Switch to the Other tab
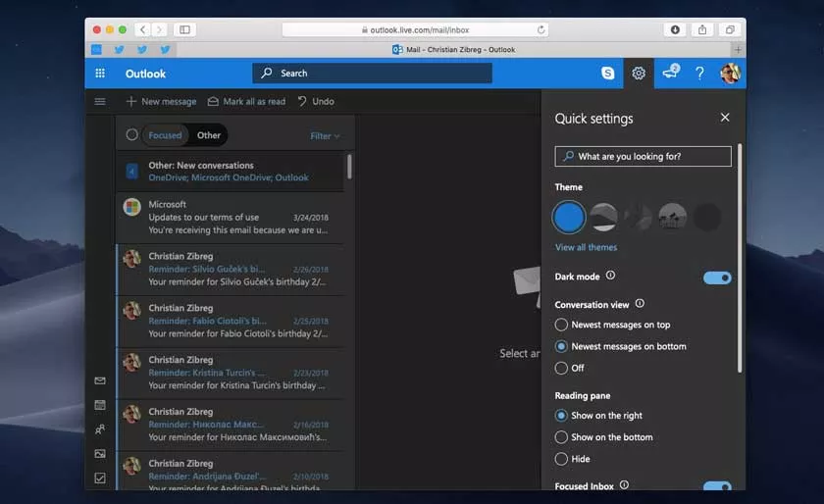 pyautogui.click(x=209, y=135)
